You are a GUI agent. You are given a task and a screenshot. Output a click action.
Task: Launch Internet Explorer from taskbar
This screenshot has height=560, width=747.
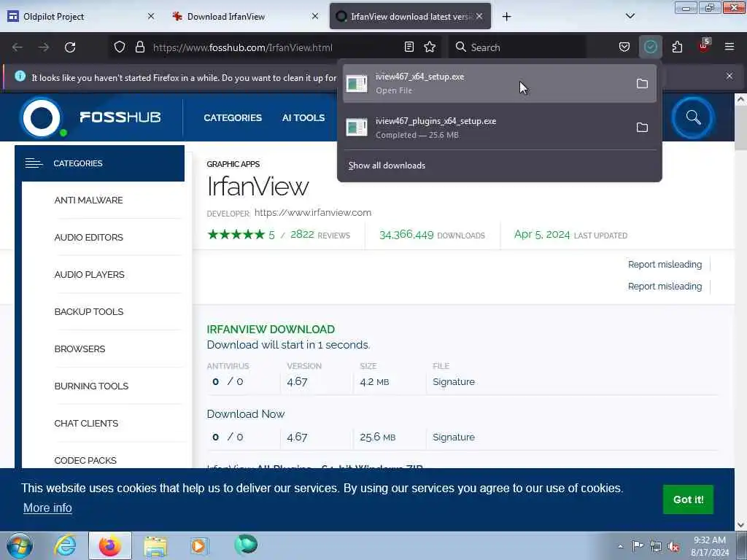click(x=65, y=545)
